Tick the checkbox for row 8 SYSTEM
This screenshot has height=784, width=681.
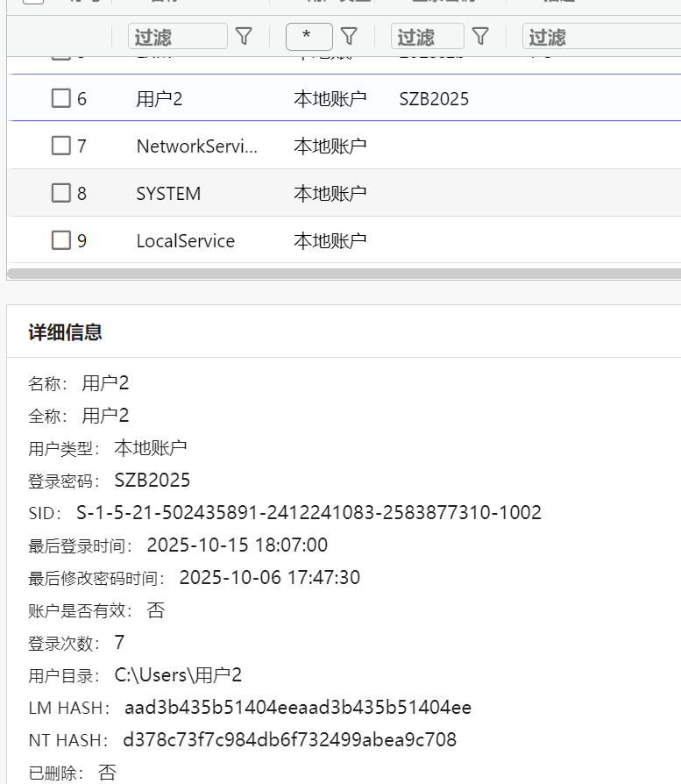tap(61, 193)
